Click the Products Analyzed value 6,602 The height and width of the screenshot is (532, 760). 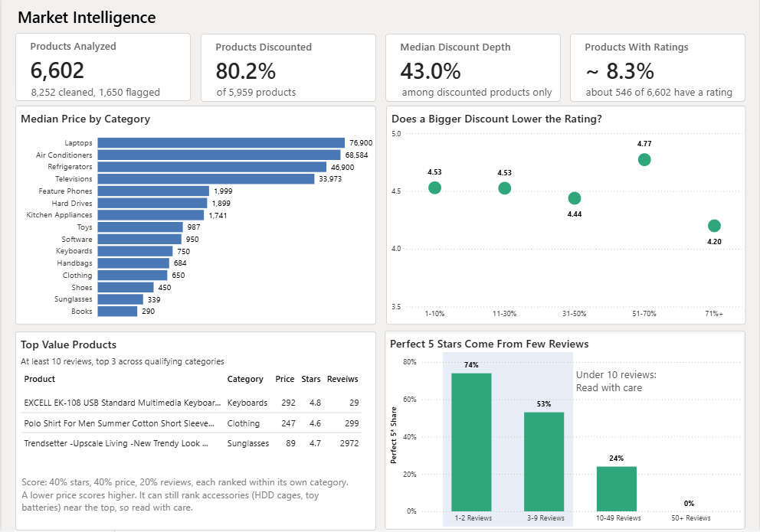point(57,70)
